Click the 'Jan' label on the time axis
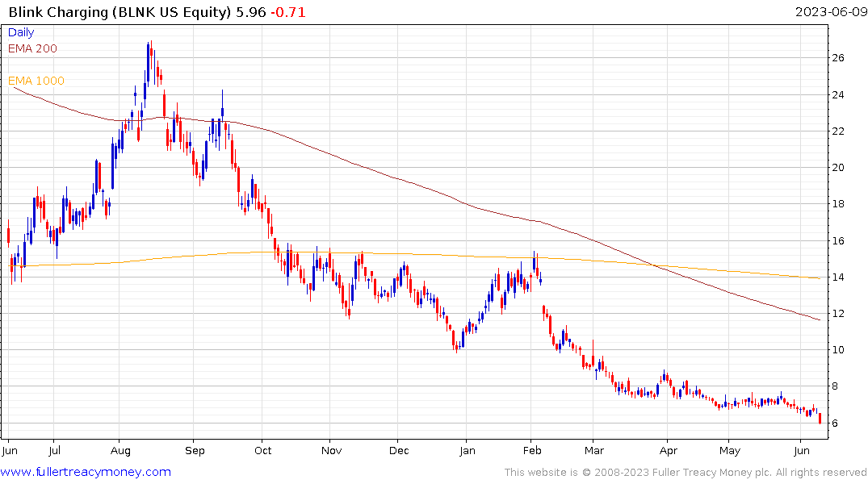868x484 pixels. tap(468, 451)
